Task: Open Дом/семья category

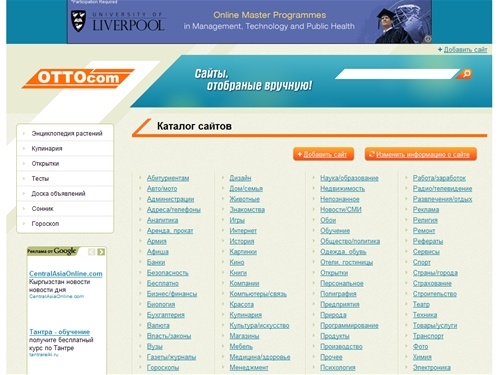Action: pos(246,189)
